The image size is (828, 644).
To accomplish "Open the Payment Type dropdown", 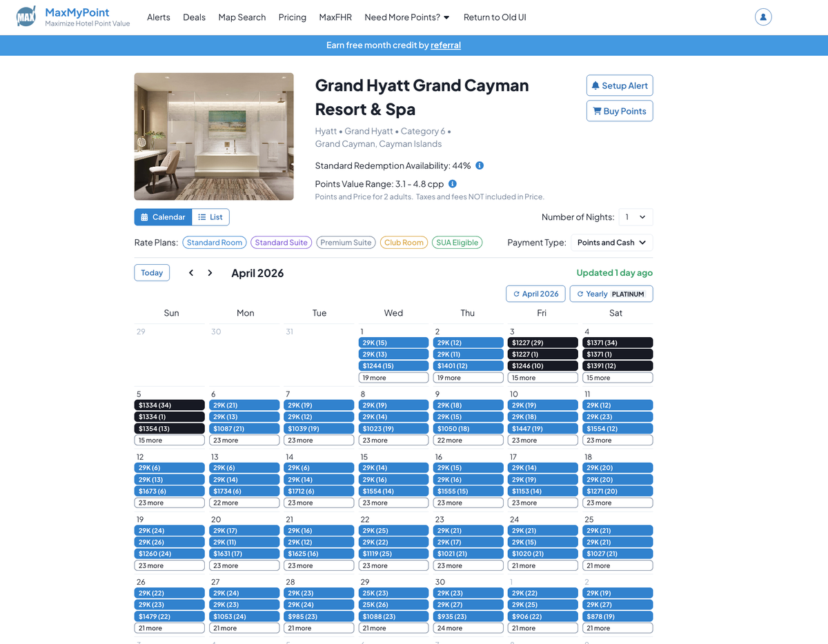I will [x=612, y=243].
